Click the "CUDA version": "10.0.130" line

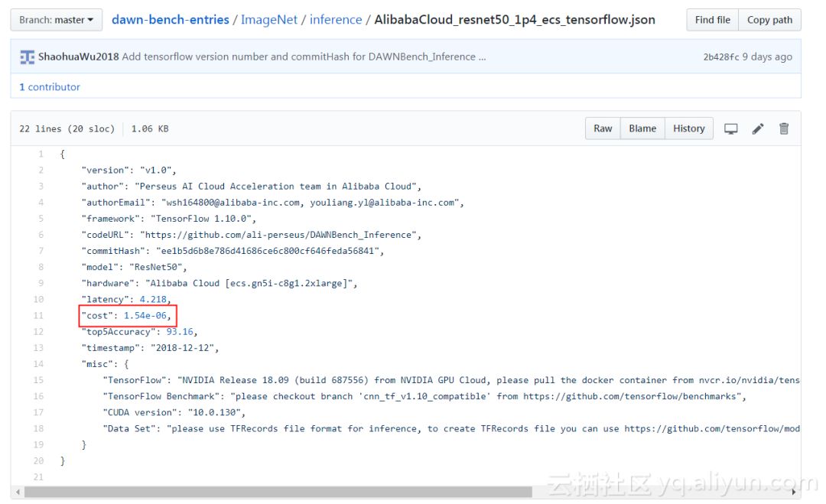174,412
